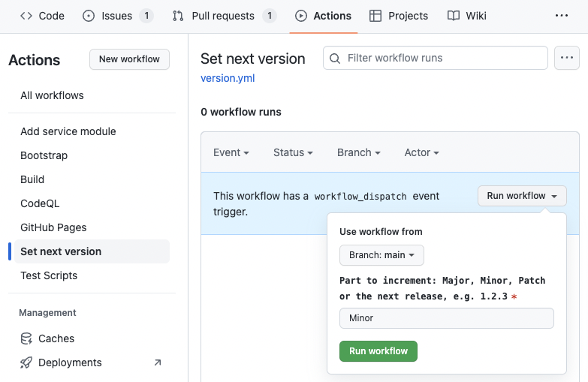588x382 pixels.
Task: Click the '0 workflow runs' text
Action: tap(241, 112)
